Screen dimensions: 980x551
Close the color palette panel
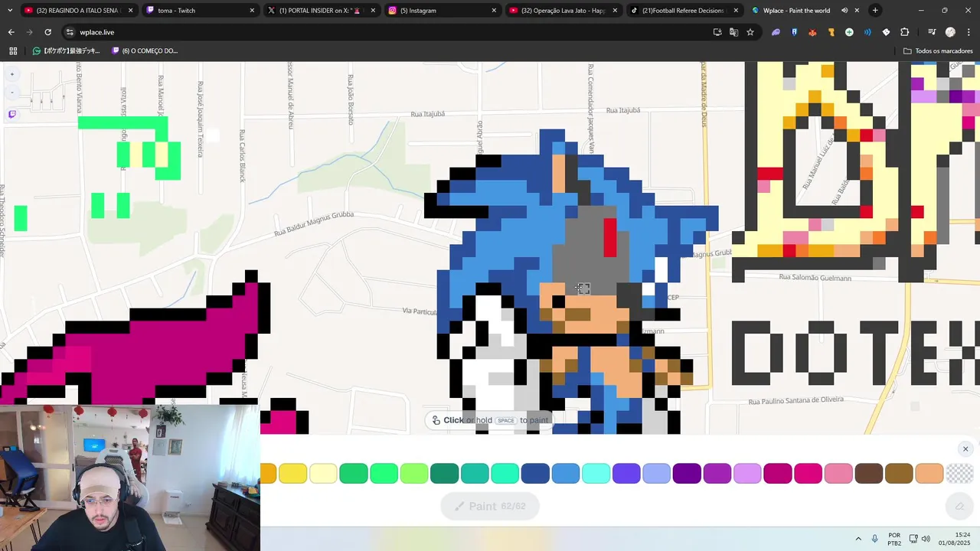965,449
